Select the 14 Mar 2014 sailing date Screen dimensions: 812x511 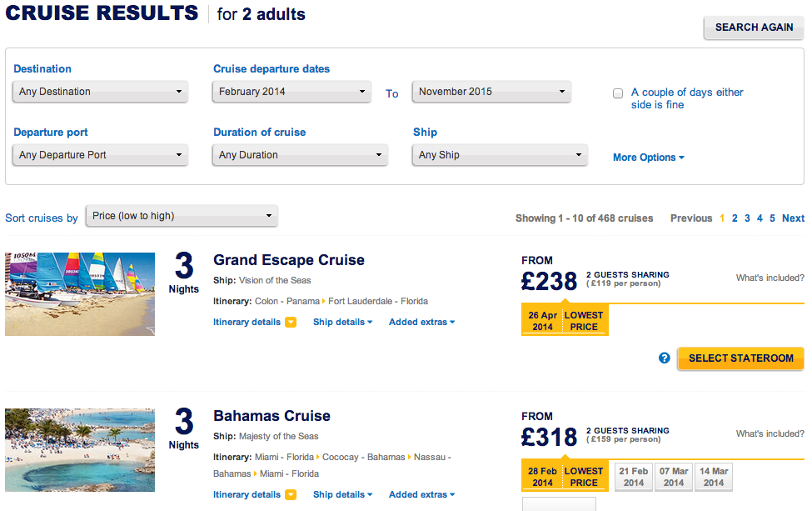pyautogui.click(x=714, y=477)
